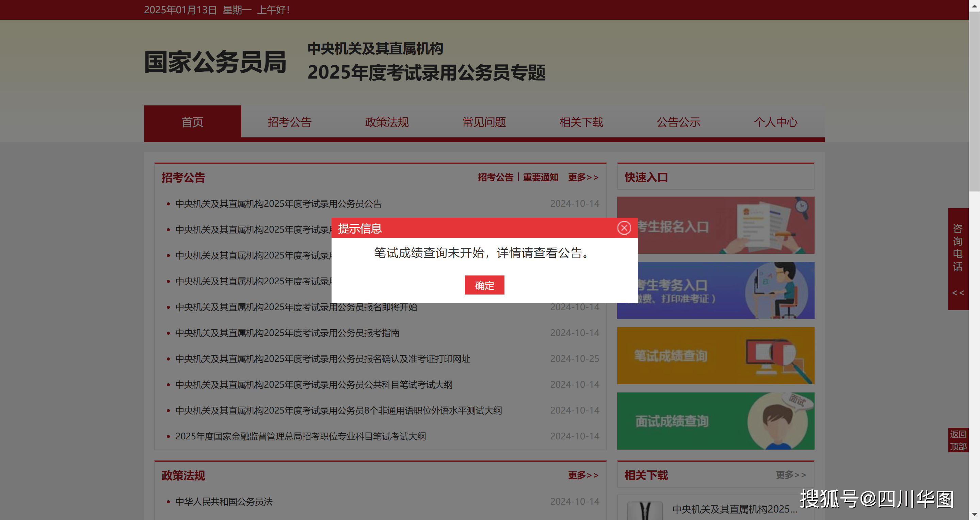The width and height of the screenshot is (980, 520).
Task: Open the 招考公告 navigation tab
Action: click(290, 122)
